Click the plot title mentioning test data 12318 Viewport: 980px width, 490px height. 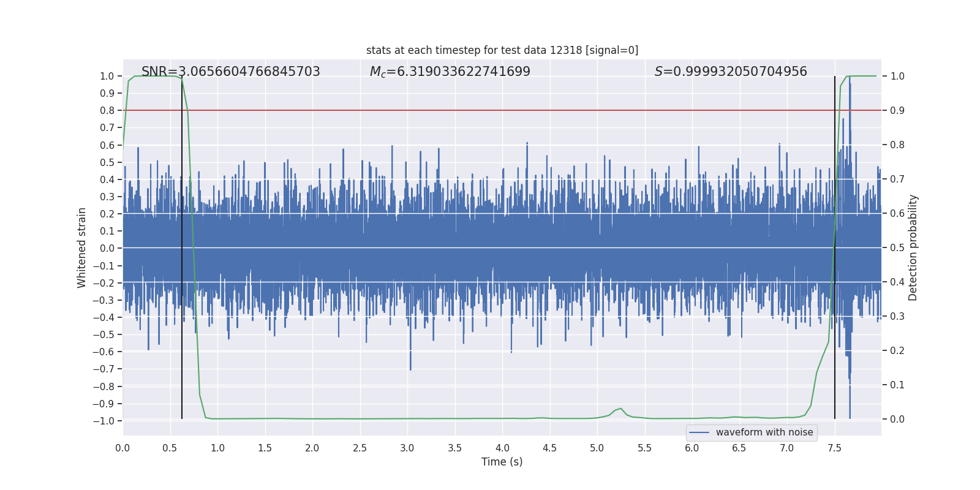click(502, 50)
